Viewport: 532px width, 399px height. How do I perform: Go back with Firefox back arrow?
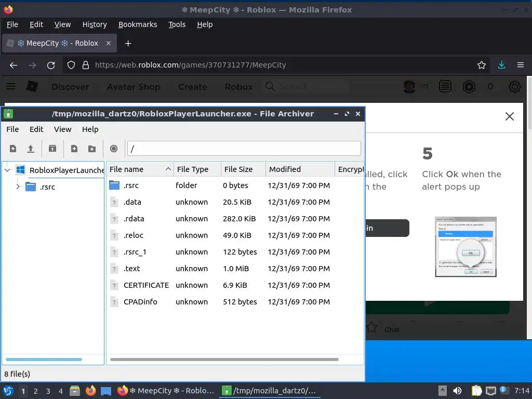pyautogui.click(x=14, y=65)
